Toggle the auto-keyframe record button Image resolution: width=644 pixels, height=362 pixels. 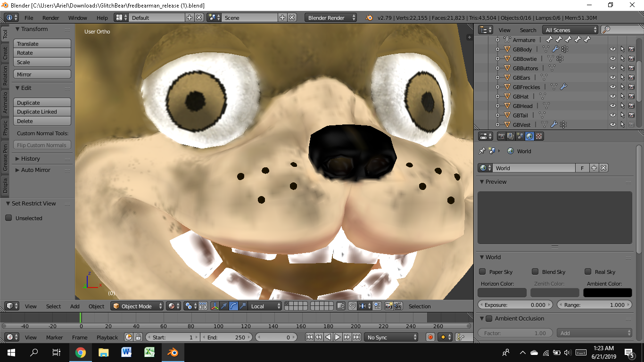point(430,337)
